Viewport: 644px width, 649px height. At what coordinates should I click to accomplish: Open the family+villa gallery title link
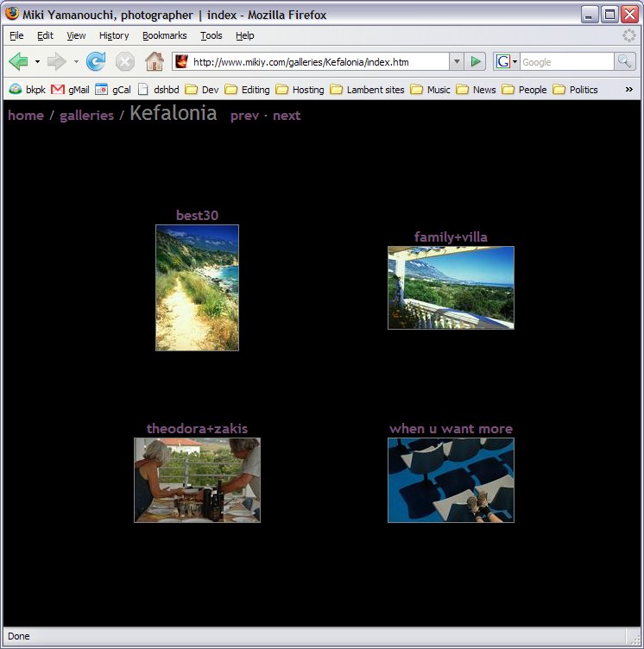pyautogui.click(x=451, y=236)
